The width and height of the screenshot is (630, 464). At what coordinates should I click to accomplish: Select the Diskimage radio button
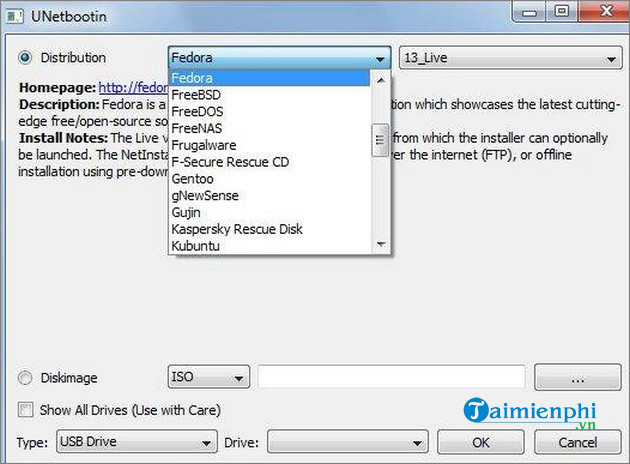pos(25,378)
